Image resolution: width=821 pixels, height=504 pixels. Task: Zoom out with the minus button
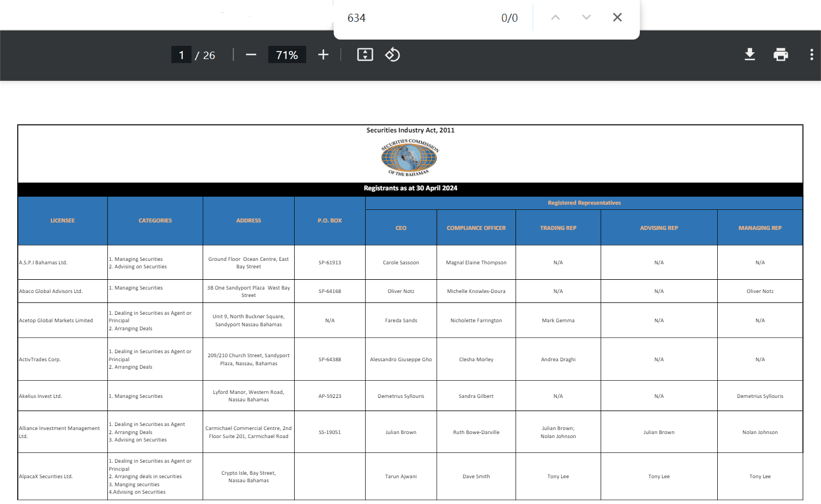pyautogui.click(x=251, y=54)
